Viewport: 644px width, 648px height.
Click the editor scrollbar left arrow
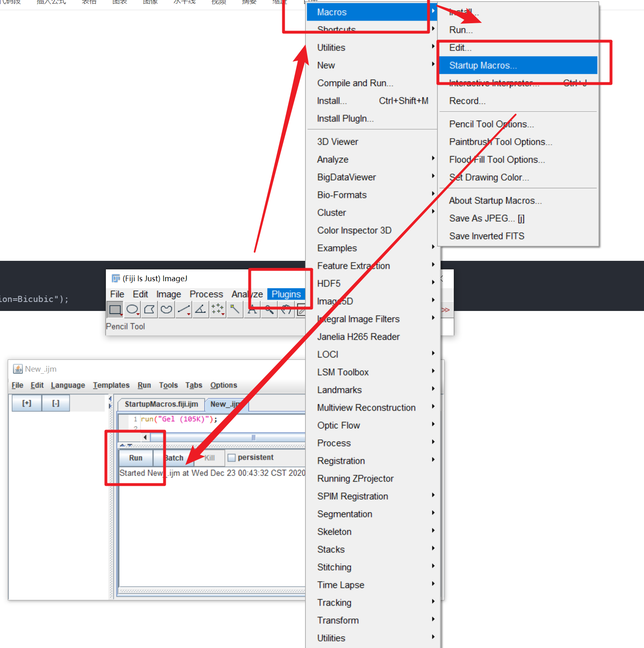pyautogui.click(x=145, y=437)
